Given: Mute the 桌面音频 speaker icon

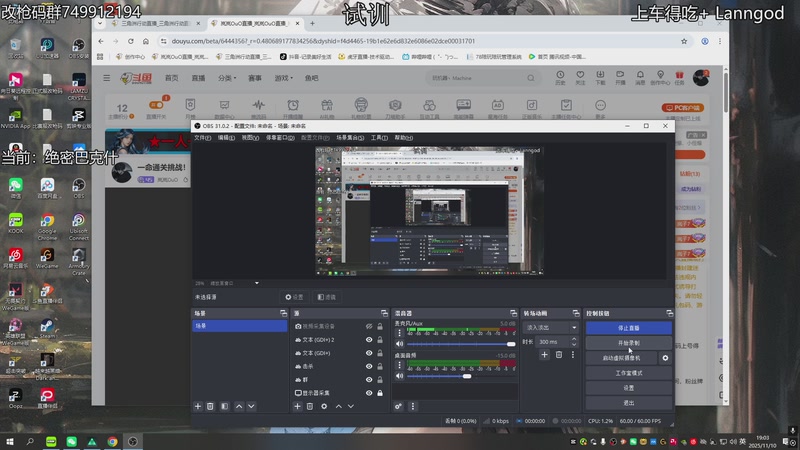Looking at the screenshot, I should coord(399,376).
